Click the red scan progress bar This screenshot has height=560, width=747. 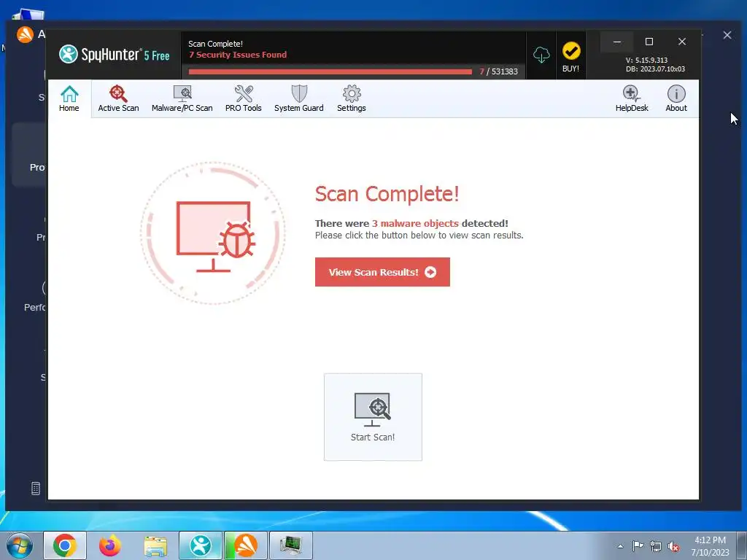pos(330,72)
